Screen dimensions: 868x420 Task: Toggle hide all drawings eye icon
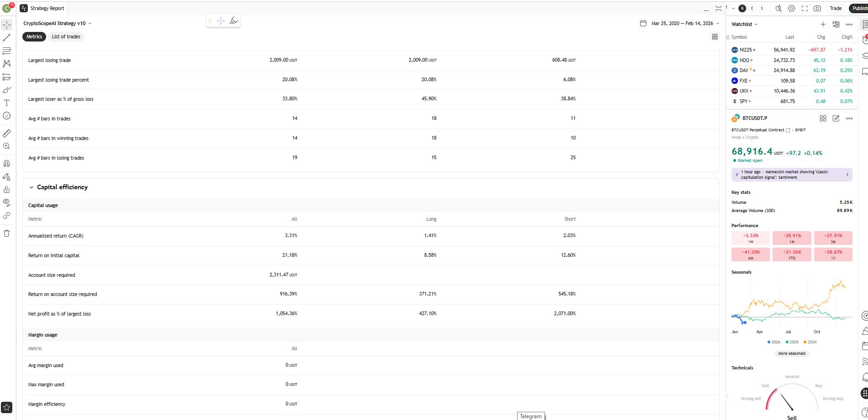click(7, 202)
